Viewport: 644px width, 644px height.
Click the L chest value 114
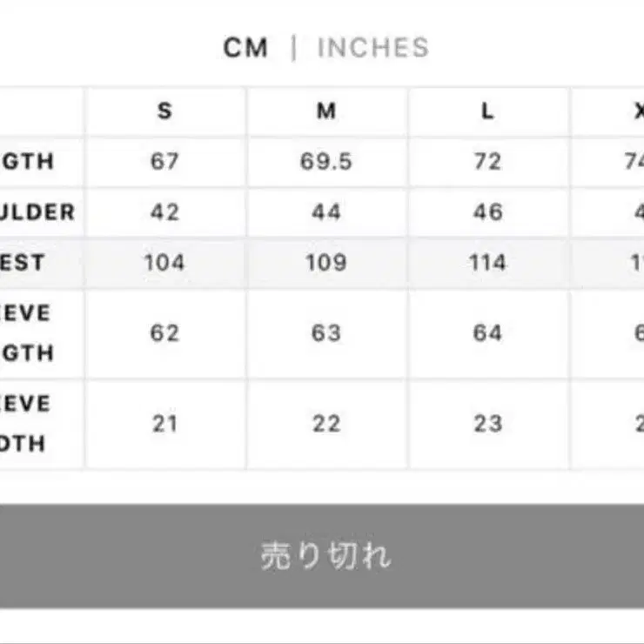(487, 263)
